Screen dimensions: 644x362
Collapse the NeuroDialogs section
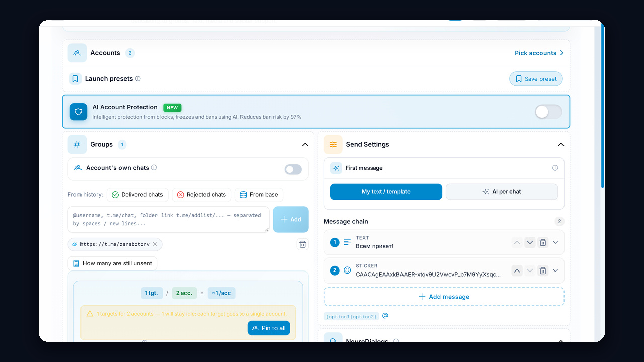[561, 341]
